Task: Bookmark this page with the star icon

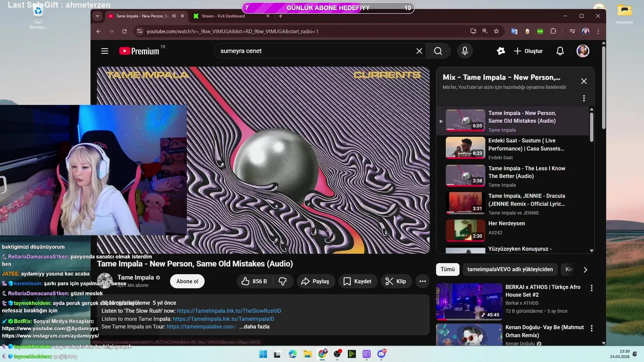Action: (496, 31)
